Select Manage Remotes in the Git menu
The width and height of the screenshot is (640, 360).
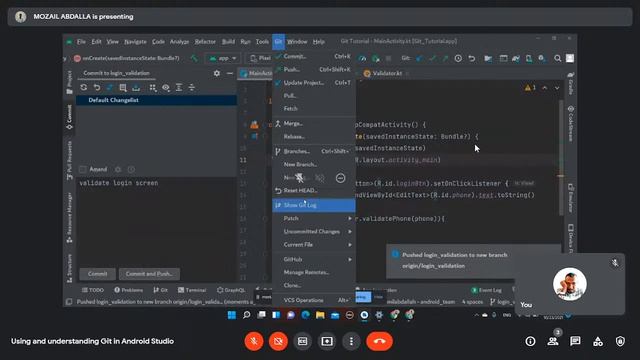click(x=313, y=272)
